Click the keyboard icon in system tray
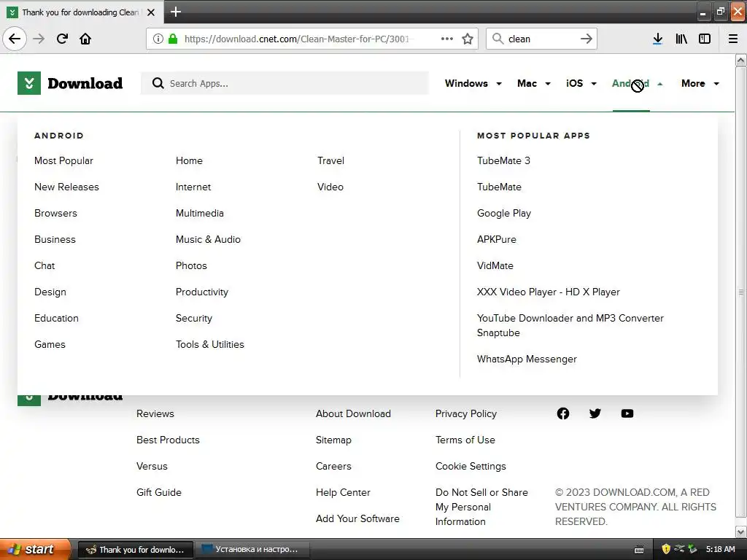Viewport: 747px width, 560px height. (639, 550)
